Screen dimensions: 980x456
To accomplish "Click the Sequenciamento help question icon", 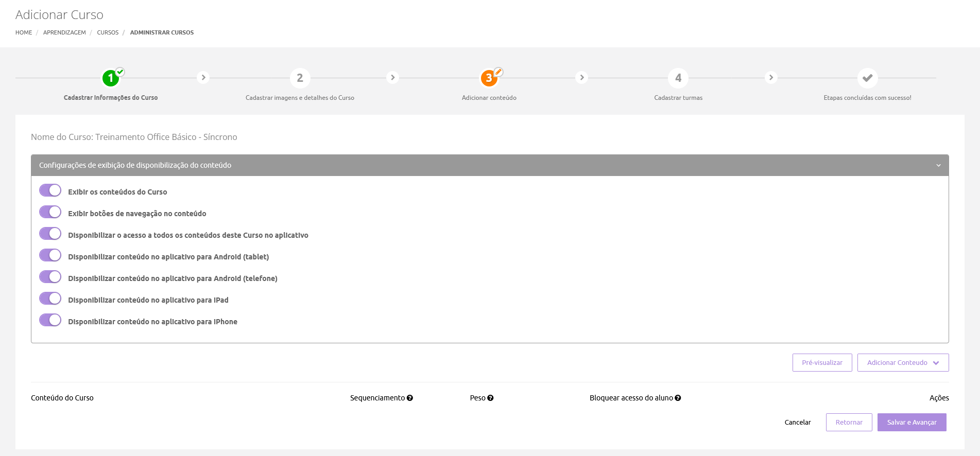I will click(x=410, y=398).
